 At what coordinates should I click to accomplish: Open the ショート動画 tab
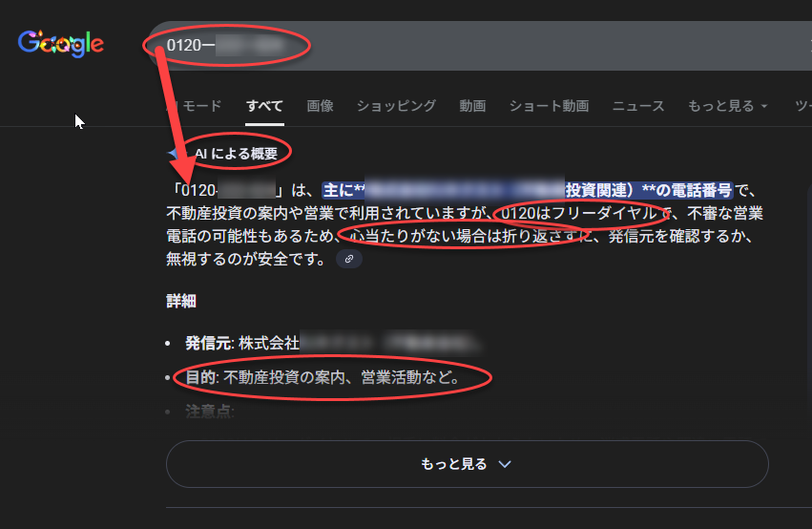[549, 106]
